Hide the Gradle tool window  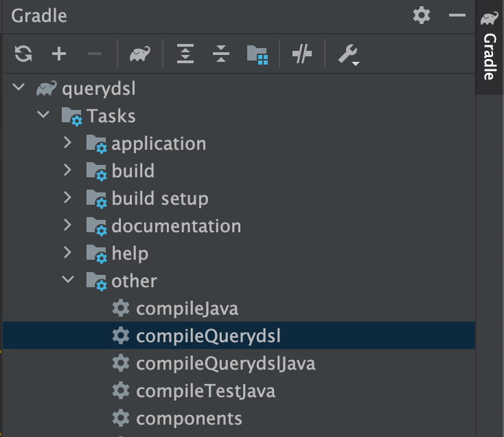[x=457, y=15]
